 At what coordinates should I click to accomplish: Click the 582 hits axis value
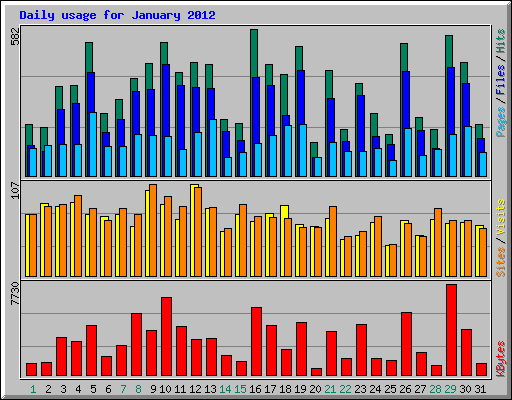click(x=15, y=36)
